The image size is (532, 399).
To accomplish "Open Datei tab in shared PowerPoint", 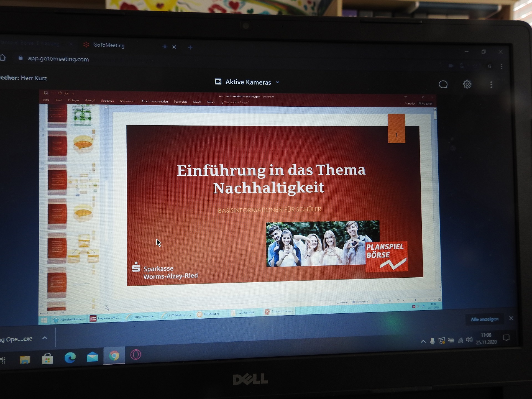I will (46, 100).
